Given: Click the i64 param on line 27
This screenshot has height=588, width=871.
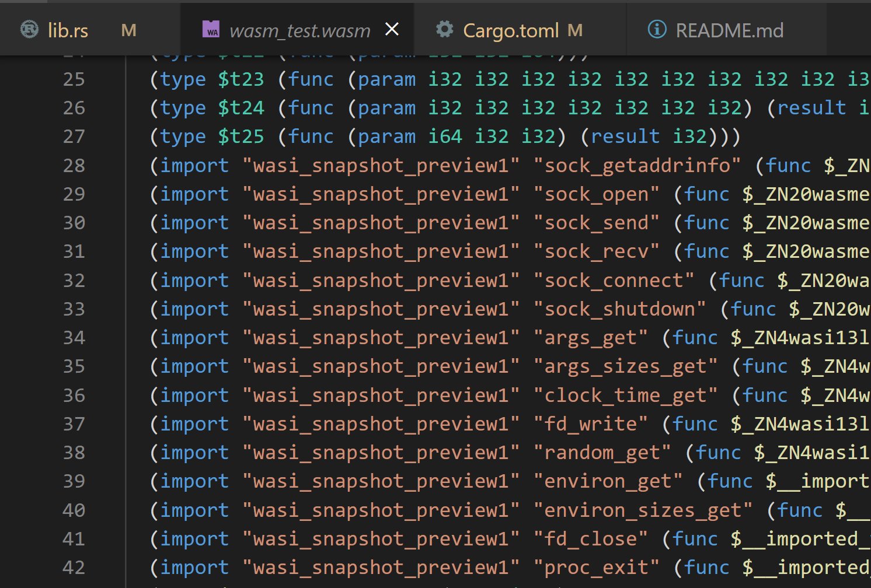Looking at the screenshot, I should pyautogui.click(x=445, y=136).
